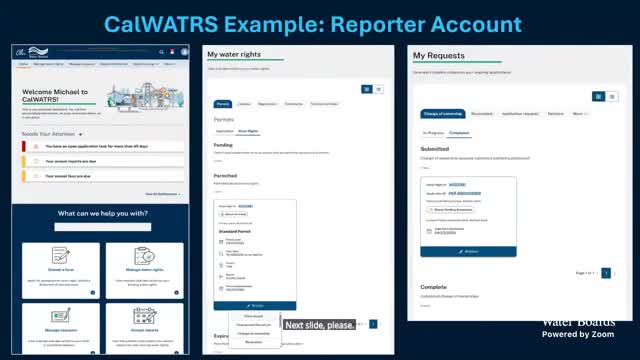This screenshot has width=640, height=360.
Task: Go to page 1 in My water rights pagination
Action: point(373,324)
